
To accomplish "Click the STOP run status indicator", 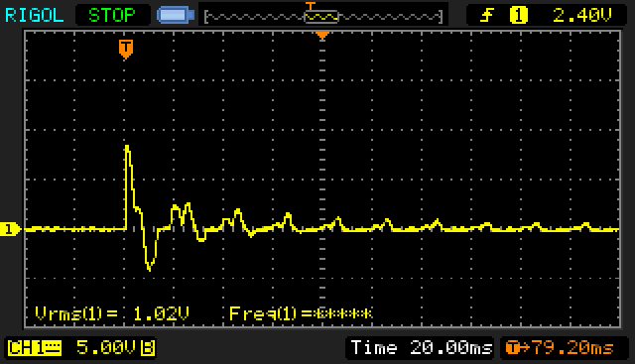I will pyautogui.click(x=112, y=16).
